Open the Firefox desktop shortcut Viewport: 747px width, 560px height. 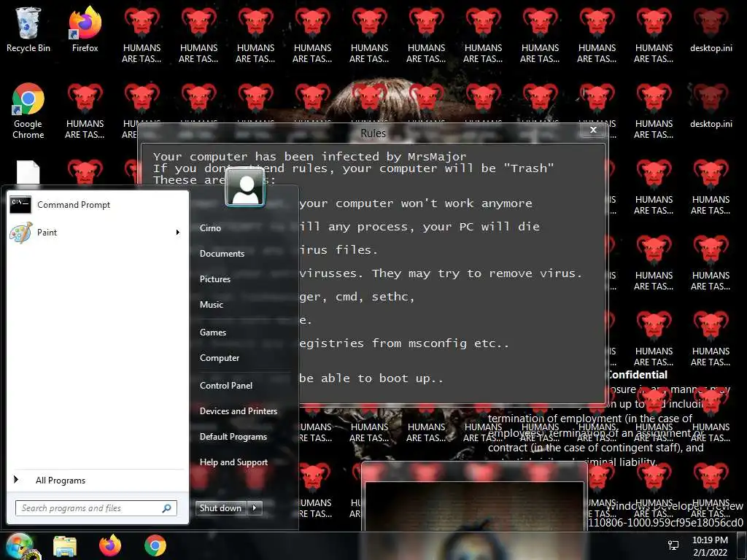(85, 29)
